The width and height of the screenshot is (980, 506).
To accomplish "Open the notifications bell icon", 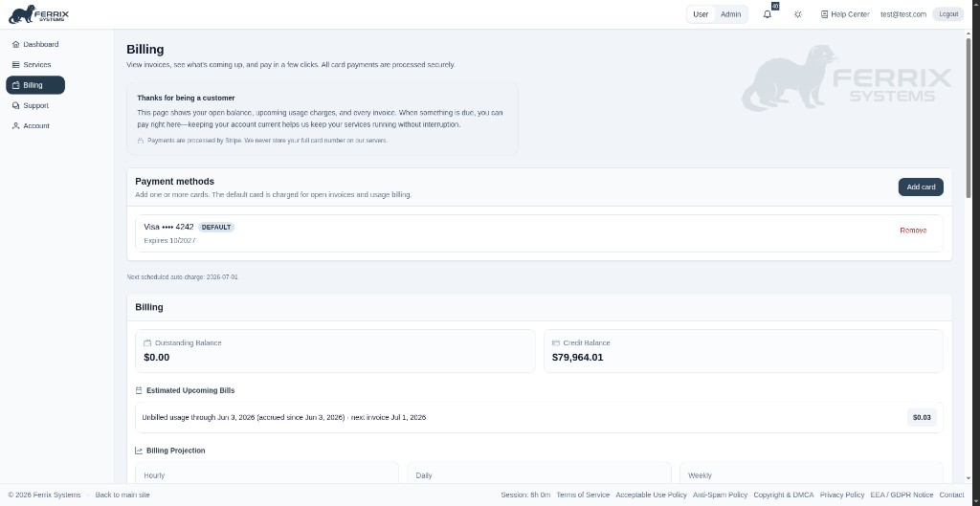I will 768,14.
